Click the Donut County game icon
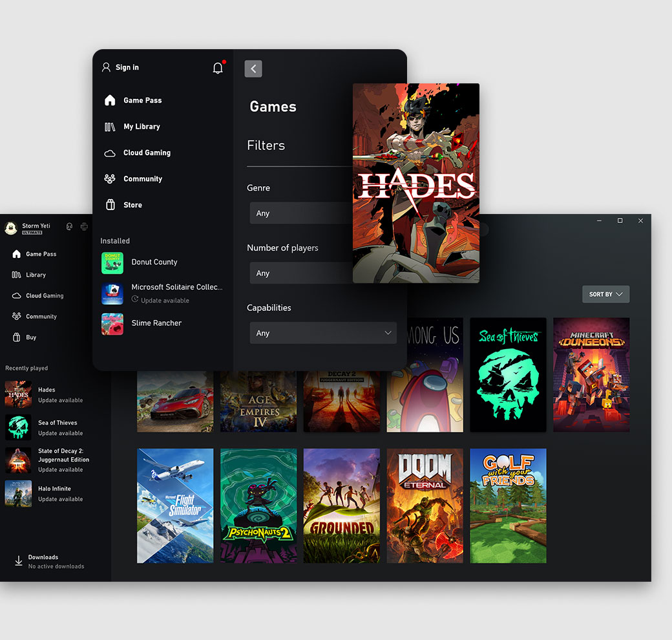Image resolution: width=672 pixels, height=640 pixels. pos(112,262)
